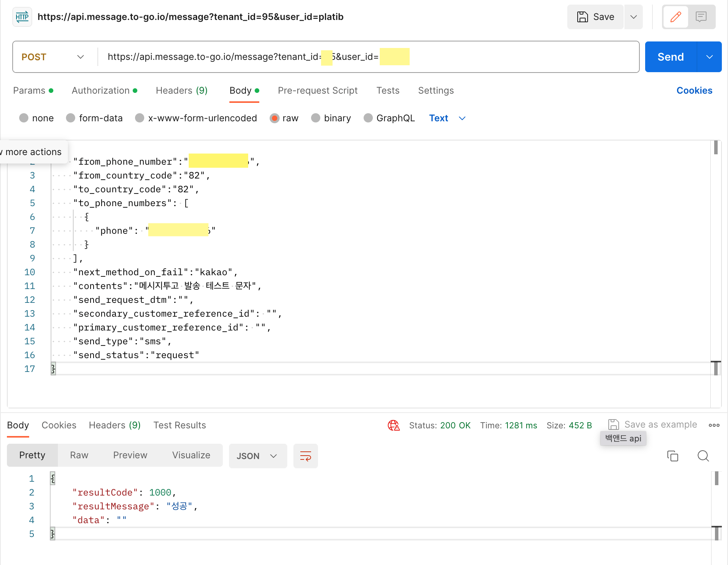Select the Pretty response view
This screenshot has height=565, width=728.
pyautogui.click(x=32, y=455)
